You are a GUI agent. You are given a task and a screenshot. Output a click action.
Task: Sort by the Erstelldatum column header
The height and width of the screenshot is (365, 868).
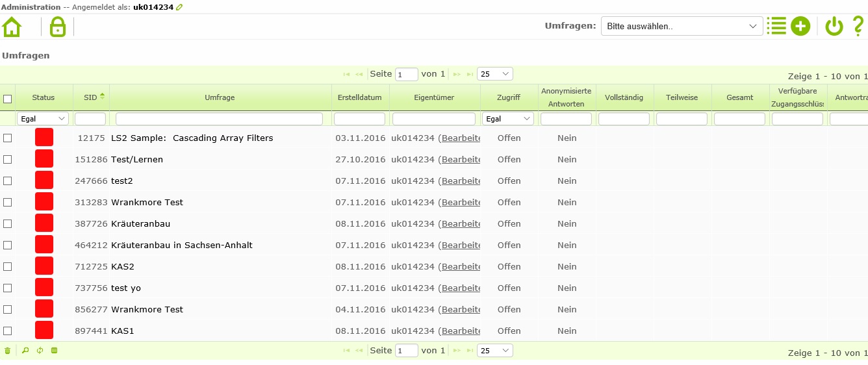click(x=360, y=97)
